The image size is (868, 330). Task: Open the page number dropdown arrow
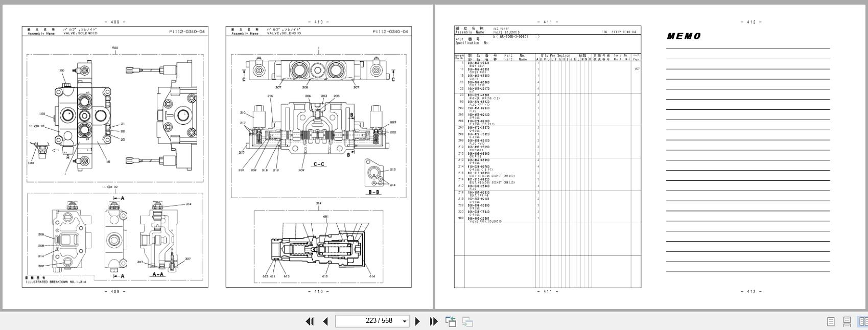point(405,321)
